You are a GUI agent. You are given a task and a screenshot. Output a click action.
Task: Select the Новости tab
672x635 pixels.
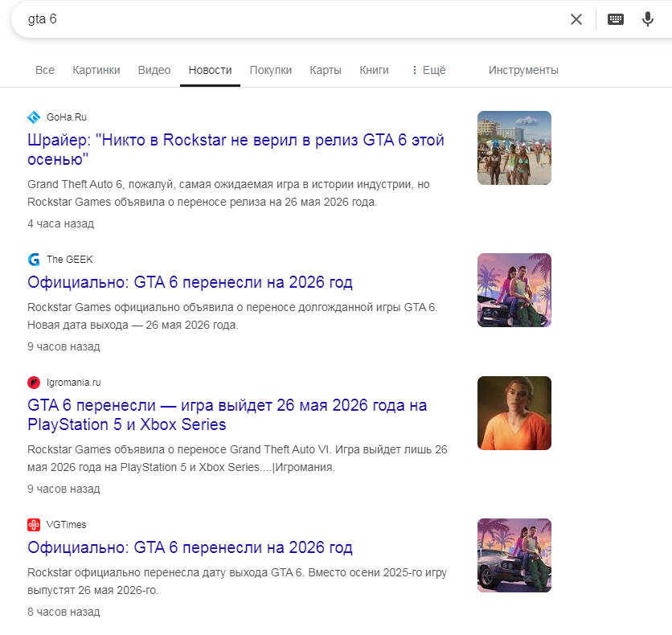tap(210, 70)
